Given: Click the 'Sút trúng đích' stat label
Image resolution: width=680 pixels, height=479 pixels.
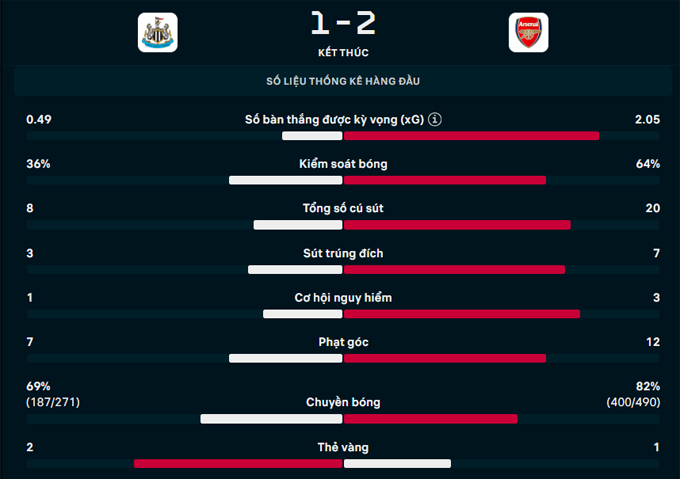Looking at the screenshot, I should coord(343,253).
